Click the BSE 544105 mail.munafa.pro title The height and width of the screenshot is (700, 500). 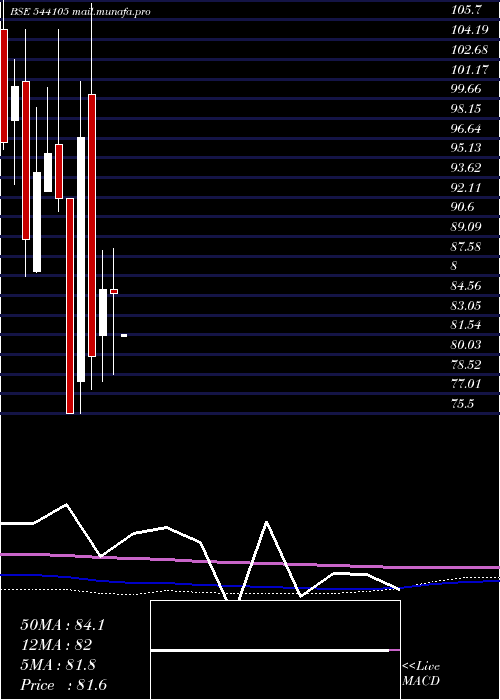coord(79,12)
